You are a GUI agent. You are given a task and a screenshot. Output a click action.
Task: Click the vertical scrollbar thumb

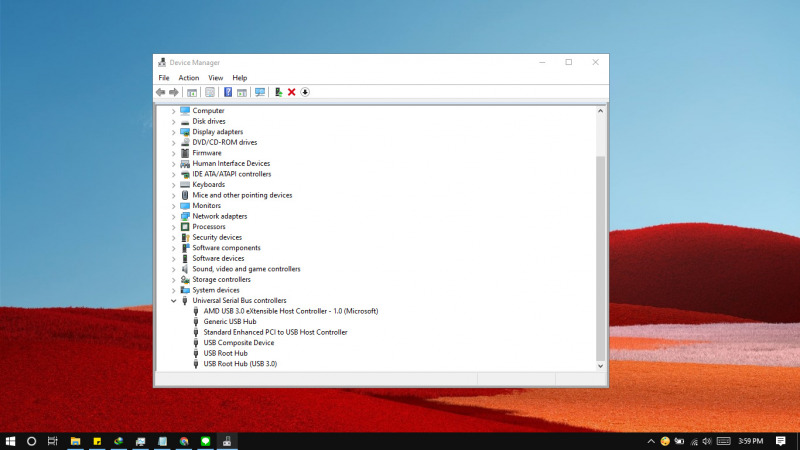(601, 258)
